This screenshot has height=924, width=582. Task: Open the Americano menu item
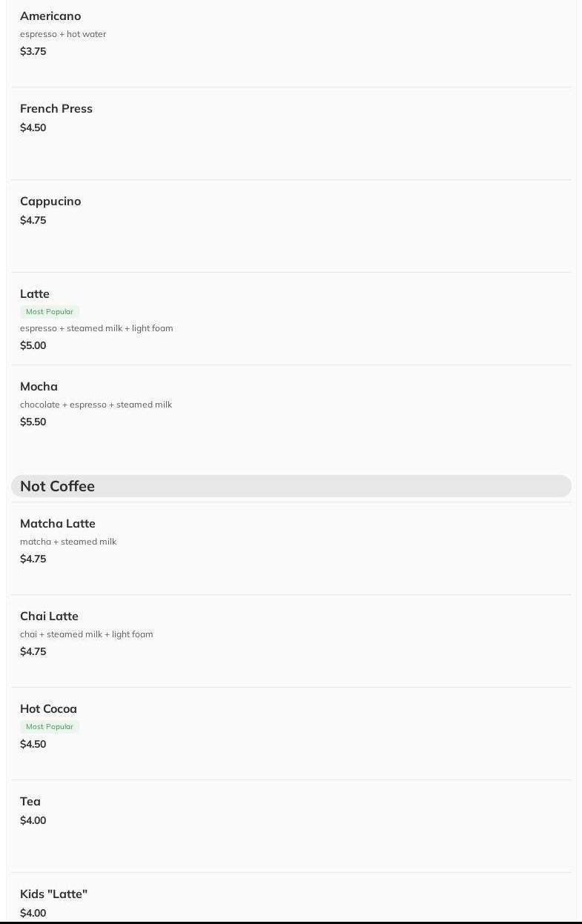click(50, 16)
